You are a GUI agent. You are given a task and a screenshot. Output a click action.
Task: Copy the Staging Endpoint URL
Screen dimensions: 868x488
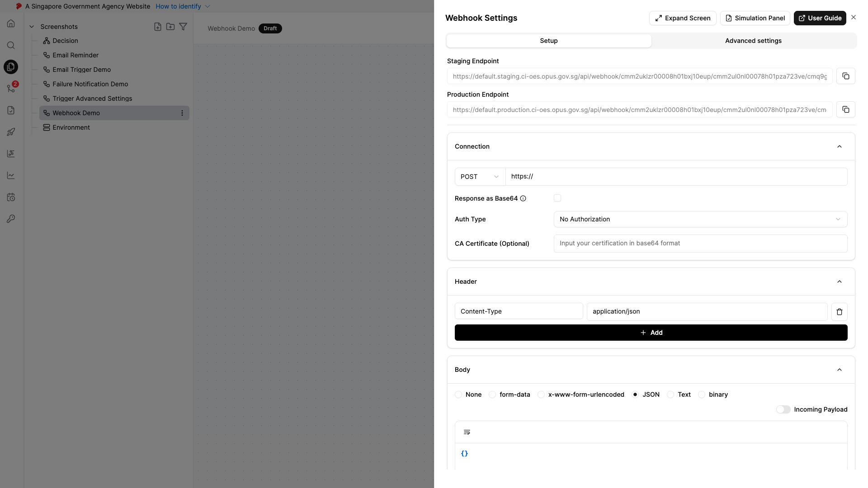tap(845, 76)
